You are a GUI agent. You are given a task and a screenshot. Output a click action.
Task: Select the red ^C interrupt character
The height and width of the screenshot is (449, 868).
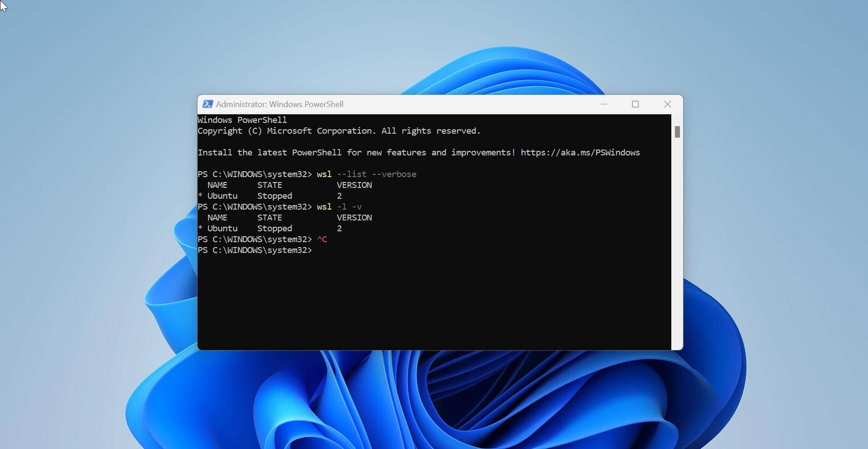coord(322,239)
